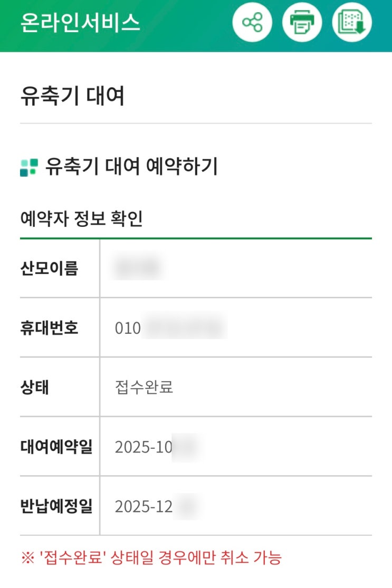Click the 접수완료 status value
Viewport: 392px width, 588px height.
[144, 388]
